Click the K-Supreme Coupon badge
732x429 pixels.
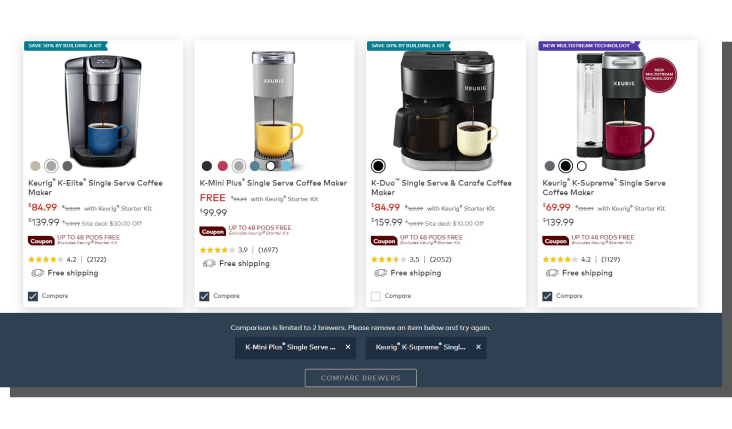pos(556,241)
